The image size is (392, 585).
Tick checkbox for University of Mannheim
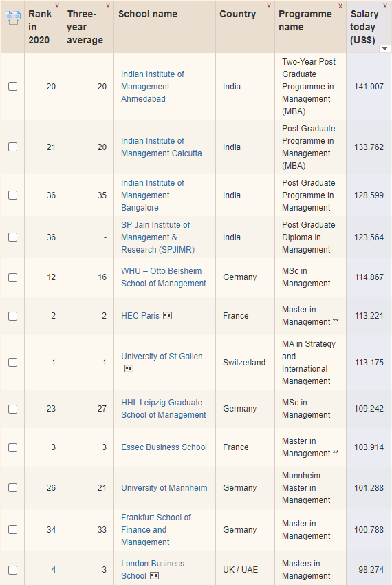click(x=12, y=488)
